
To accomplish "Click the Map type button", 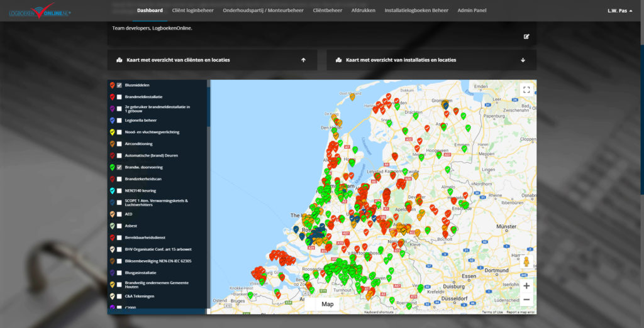I will (327, 304).
